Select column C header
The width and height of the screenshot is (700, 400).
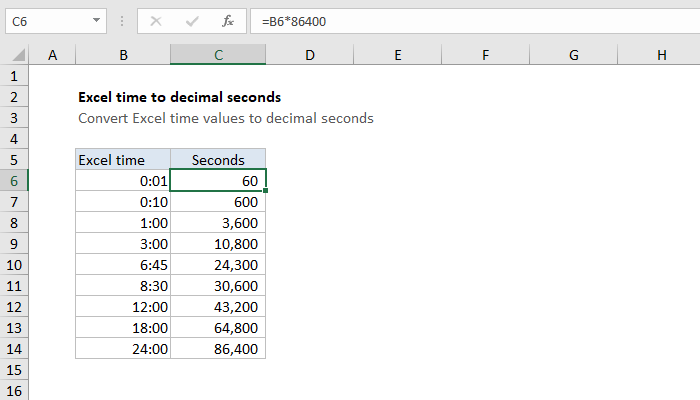coord(218,56)
